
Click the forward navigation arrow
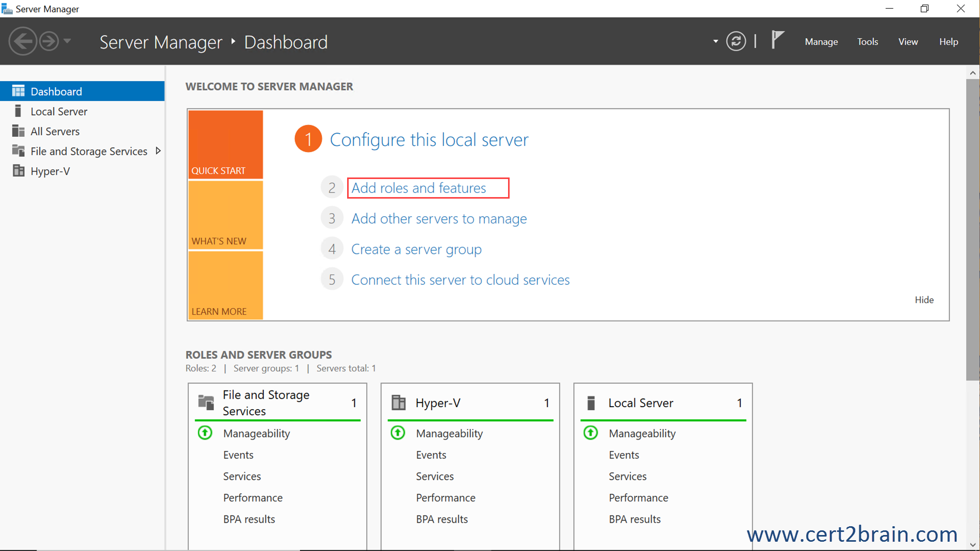click(49, 41)
